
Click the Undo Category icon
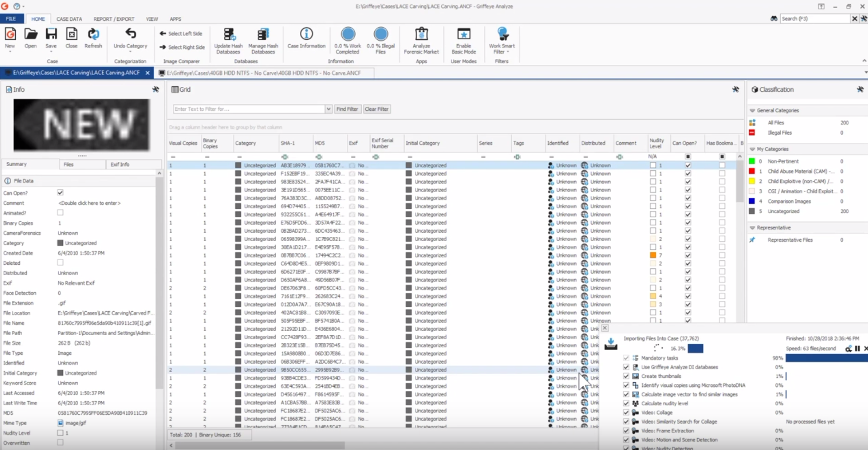click(x=131, y=34)
